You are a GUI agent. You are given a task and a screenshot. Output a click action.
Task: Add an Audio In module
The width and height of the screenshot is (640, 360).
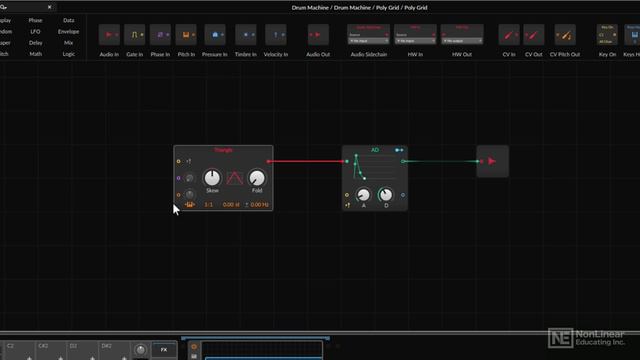point(109,35)
